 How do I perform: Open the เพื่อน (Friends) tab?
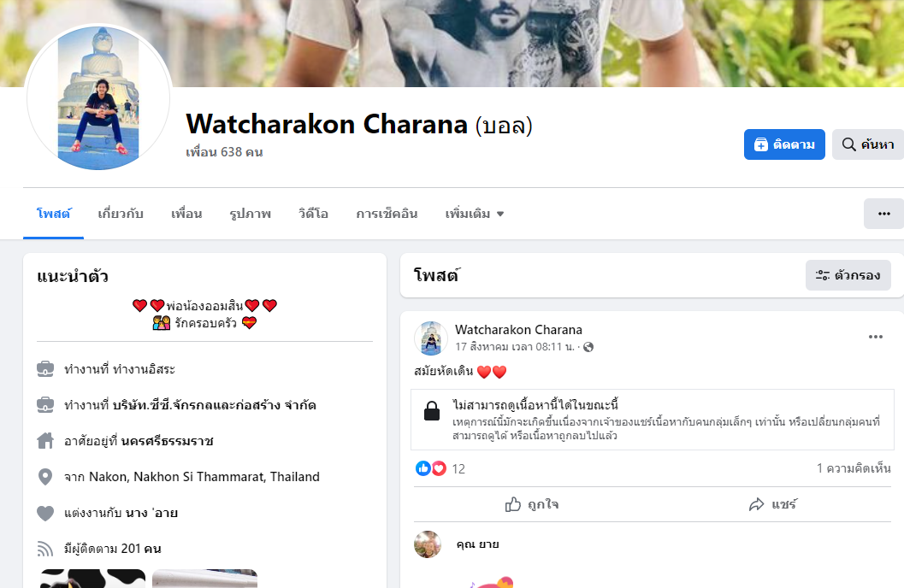(186, 215)
